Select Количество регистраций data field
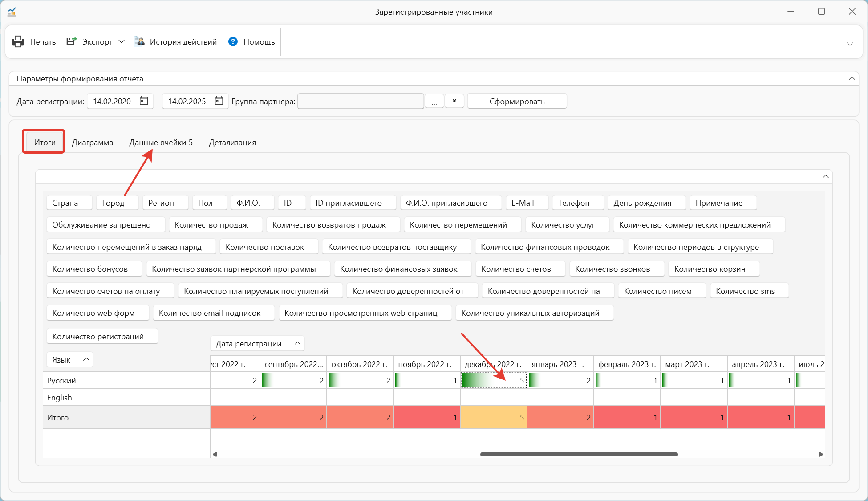The image size is (868, 501). (x=102, y=336)
